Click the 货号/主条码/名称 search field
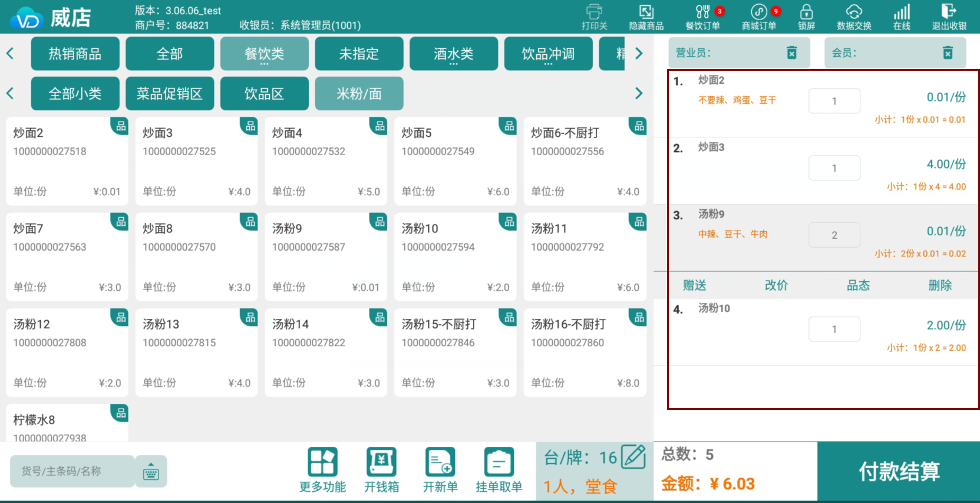Image resolution: width=980 pixels, height=503 pixels. 72,471
